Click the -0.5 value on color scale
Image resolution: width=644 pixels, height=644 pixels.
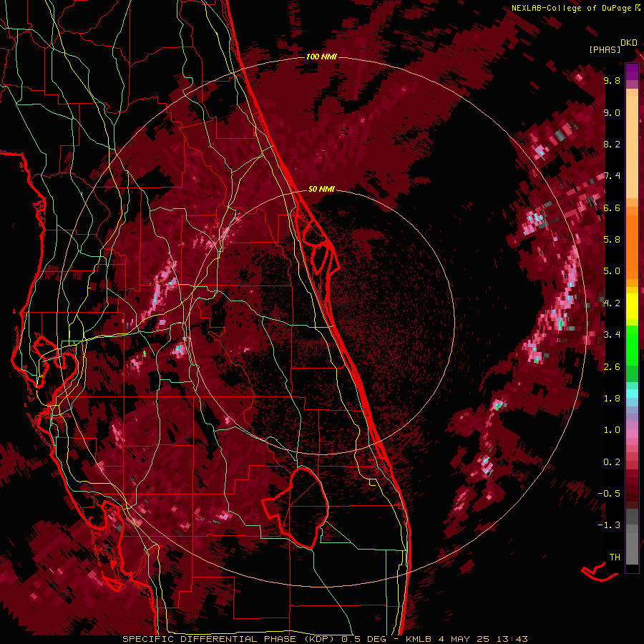pyautogui.click(x=609, y=493)
